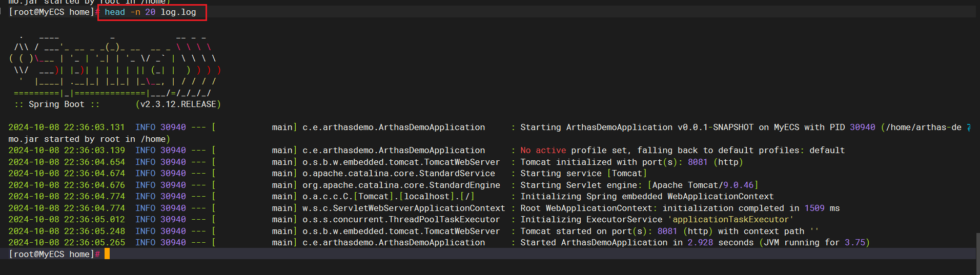Place cursor at the yellow terminal cursor block

click(x=107, y=254)
